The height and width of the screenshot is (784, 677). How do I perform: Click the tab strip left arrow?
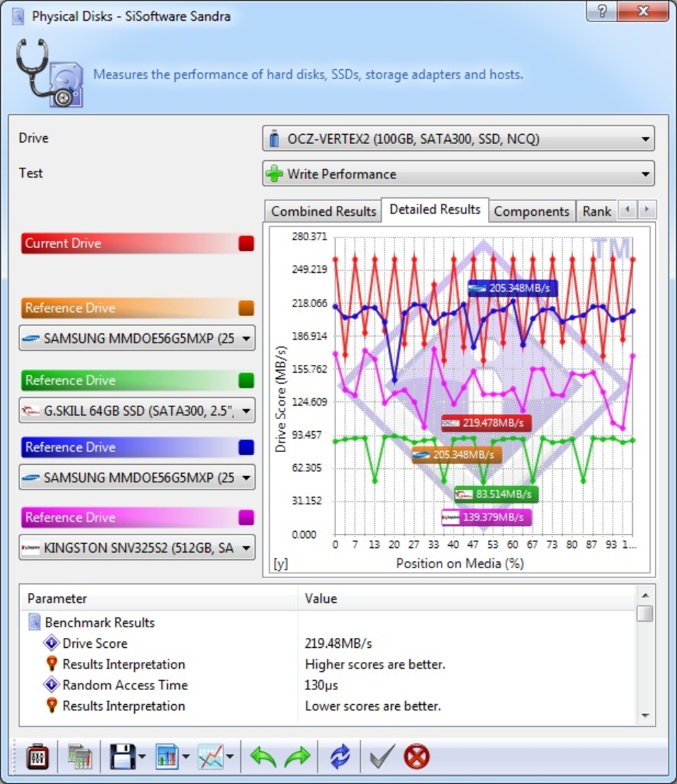pyautogui.click(x=627, y=209)
